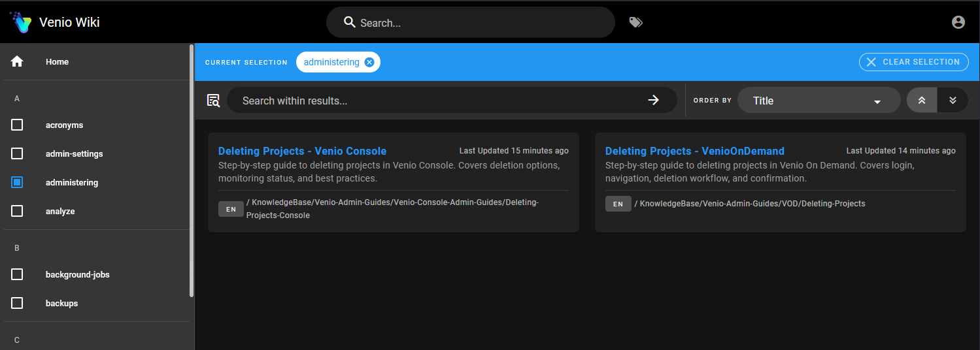Click the X icon in Clear Selection
The width and height of the screenshot is (980, 350).
(871, 62)
